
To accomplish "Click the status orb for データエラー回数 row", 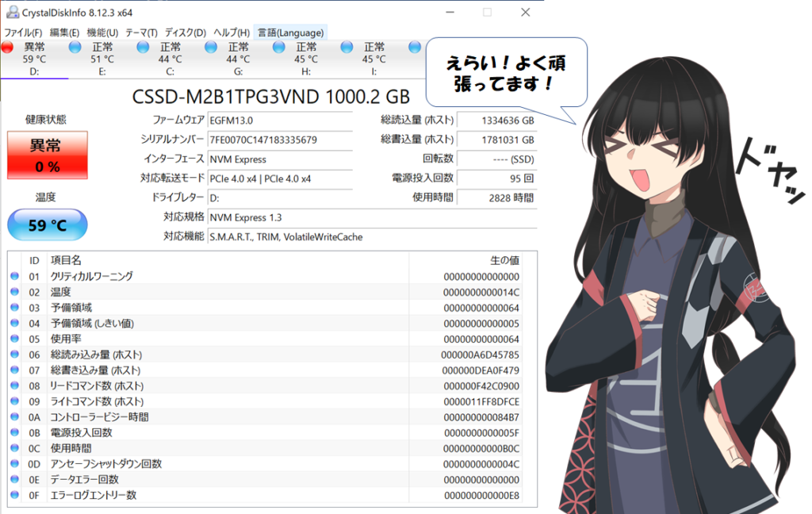I will click(14, 479).
